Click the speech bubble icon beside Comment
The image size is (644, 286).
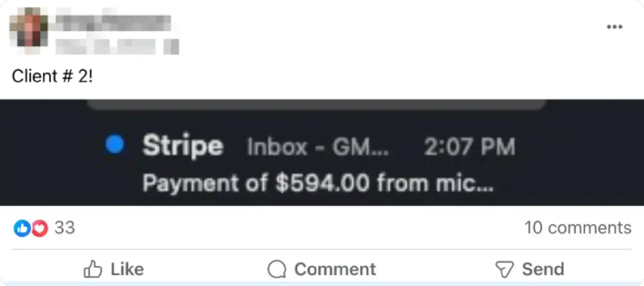[276, 269]
